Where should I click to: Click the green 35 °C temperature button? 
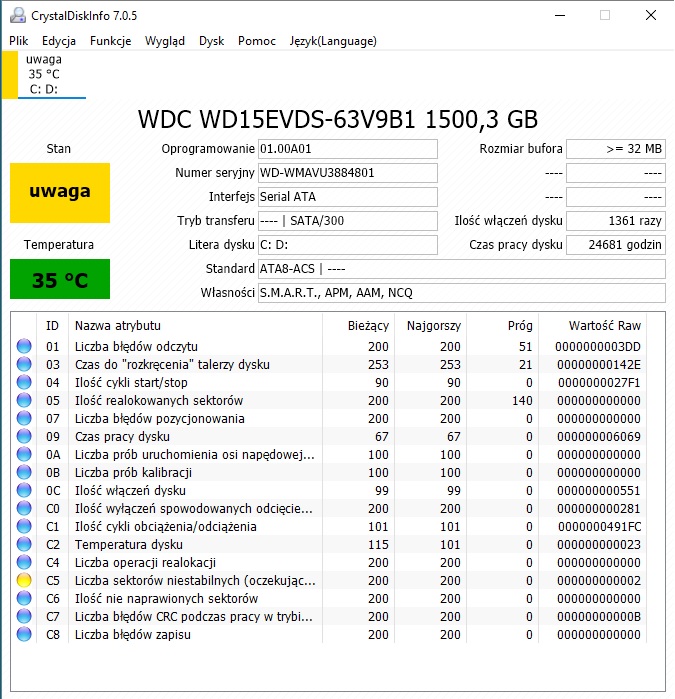[x=60, y=279]
